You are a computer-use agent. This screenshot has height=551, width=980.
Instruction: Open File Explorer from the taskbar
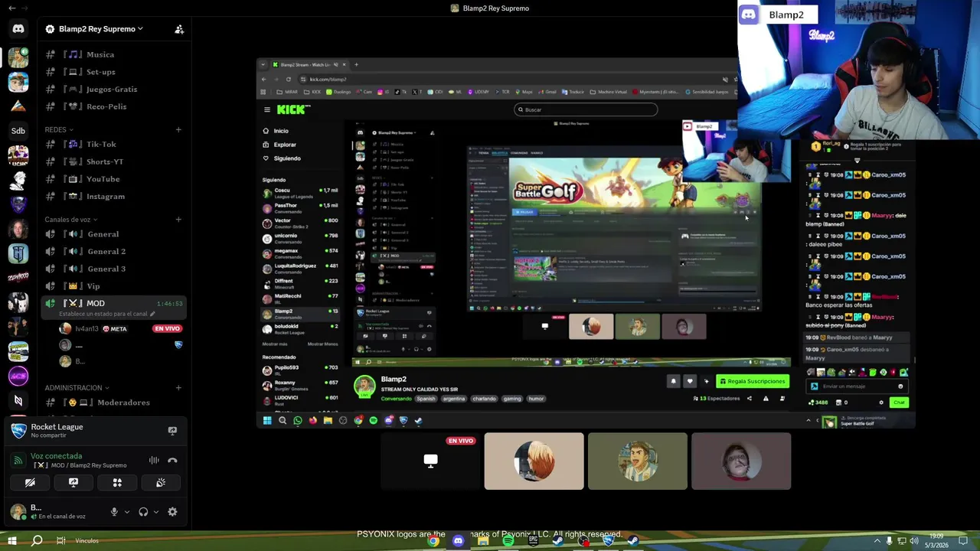pyautogui.click(x=483, y=541)
